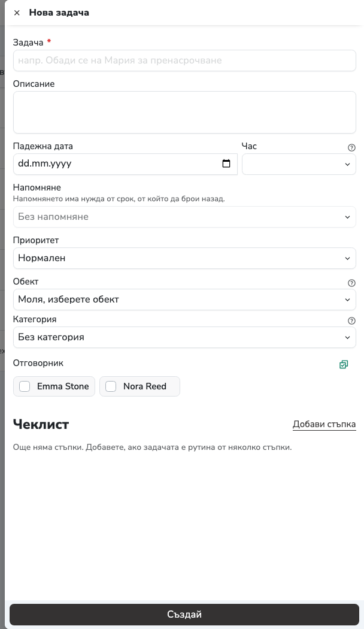The image size is (364, 629).
Task: Click the Добави стъпка link
Action: click(x=324, y=424)
